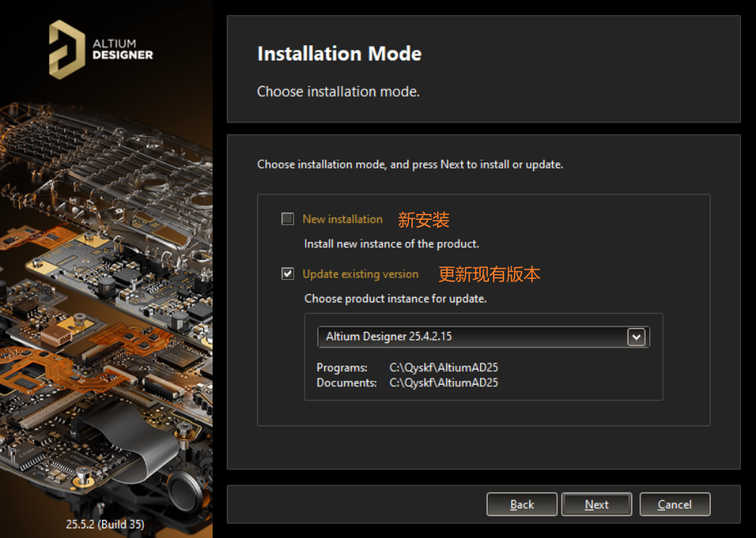This screenshot has height=538, width=756.
Task: Cancel the installation
Action: 674,504
